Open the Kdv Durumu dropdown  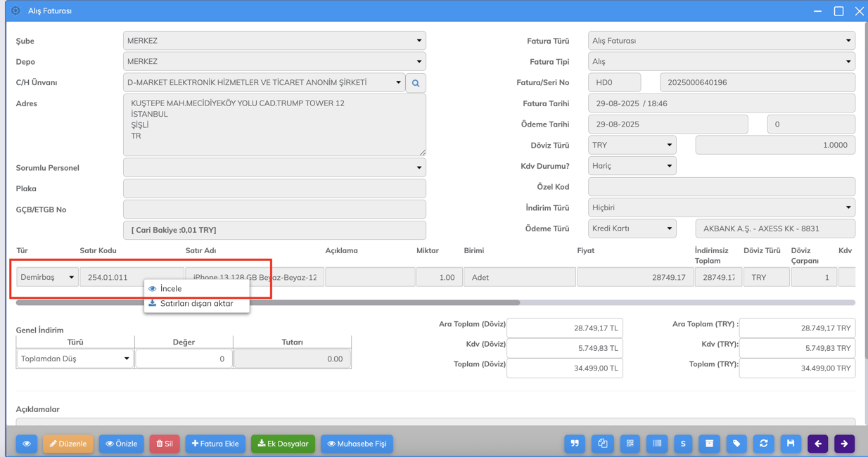(631, 166)
